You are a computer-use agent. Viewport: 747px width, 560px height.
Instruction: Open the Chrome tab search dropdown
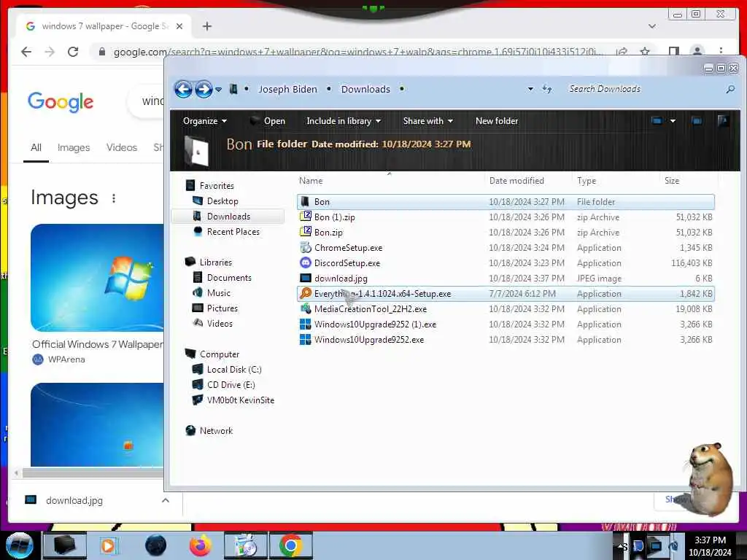pyautogui.click(x=652, y=26)
